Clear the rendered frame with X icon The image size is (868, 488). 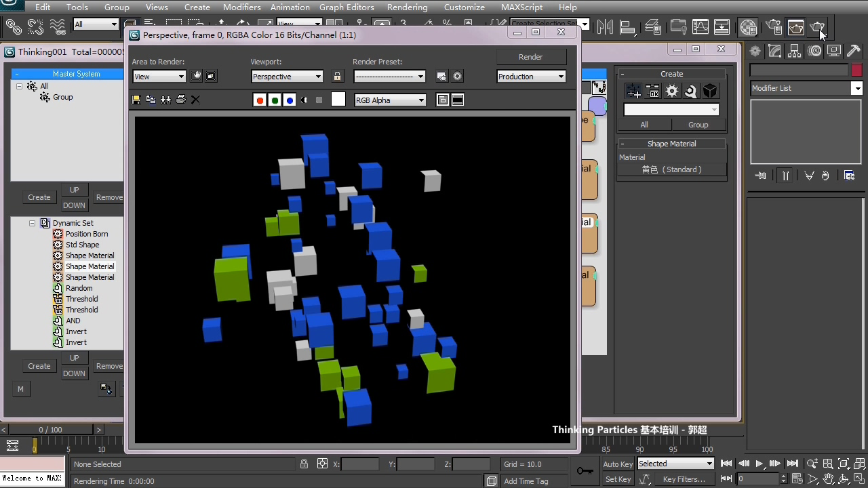coord(195,100)
